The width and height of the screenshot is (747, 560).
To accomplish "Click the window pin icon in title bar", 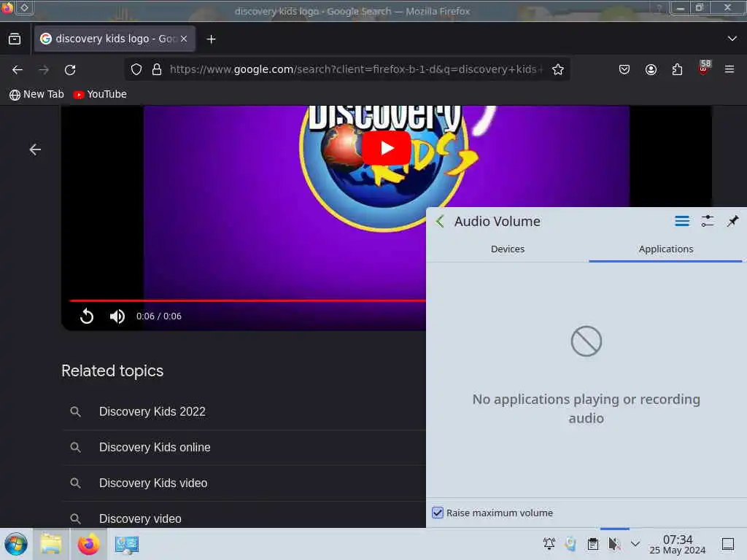I will [x=24, y=7].
